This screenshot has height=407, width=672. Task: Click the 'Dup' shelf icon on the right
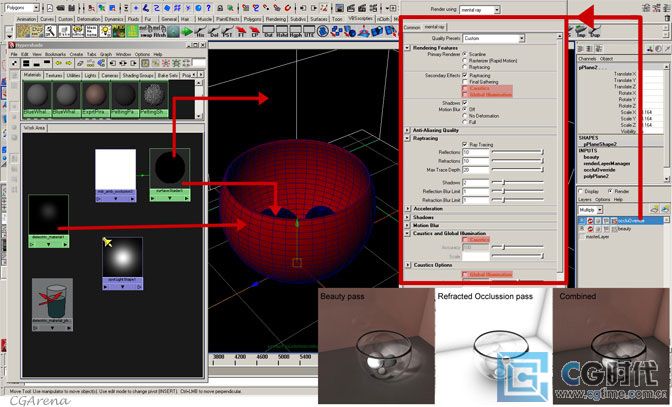[595, 31]
